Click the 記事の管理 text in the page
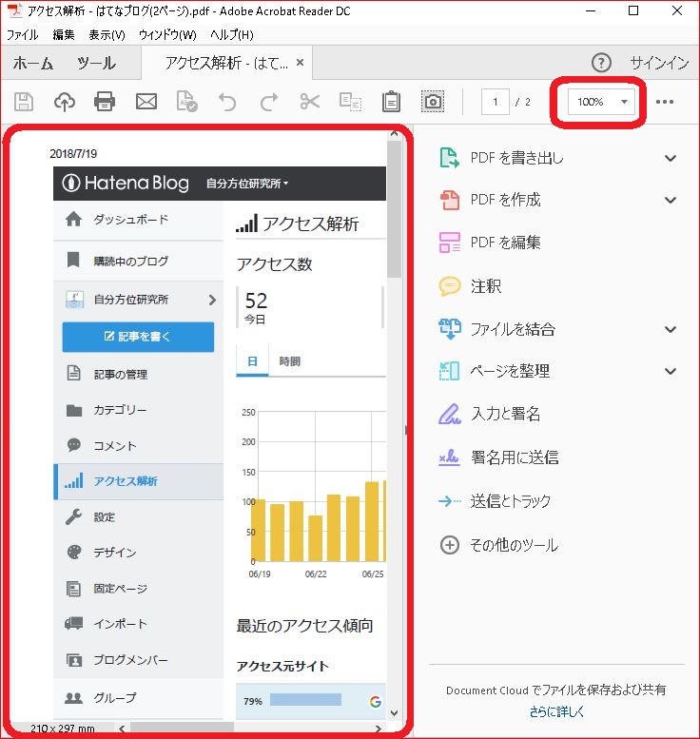Image resolution: width=700 pixels, height=739 pixels. point(121,374)
